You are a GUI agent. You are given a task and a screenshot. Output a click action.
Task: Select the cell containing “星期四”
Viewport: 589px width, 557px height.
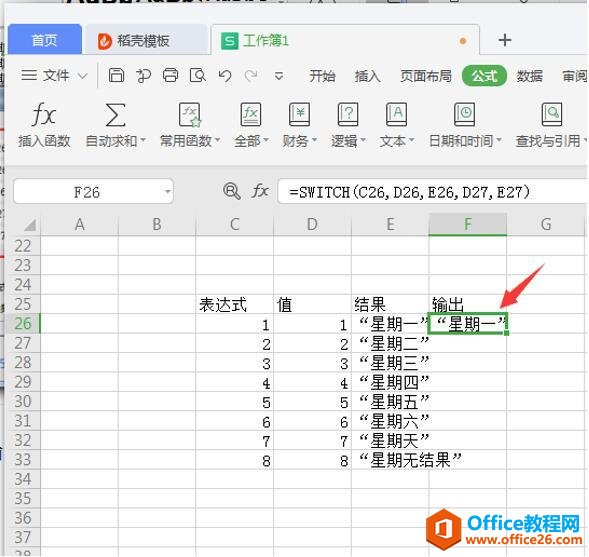(390, 382)
